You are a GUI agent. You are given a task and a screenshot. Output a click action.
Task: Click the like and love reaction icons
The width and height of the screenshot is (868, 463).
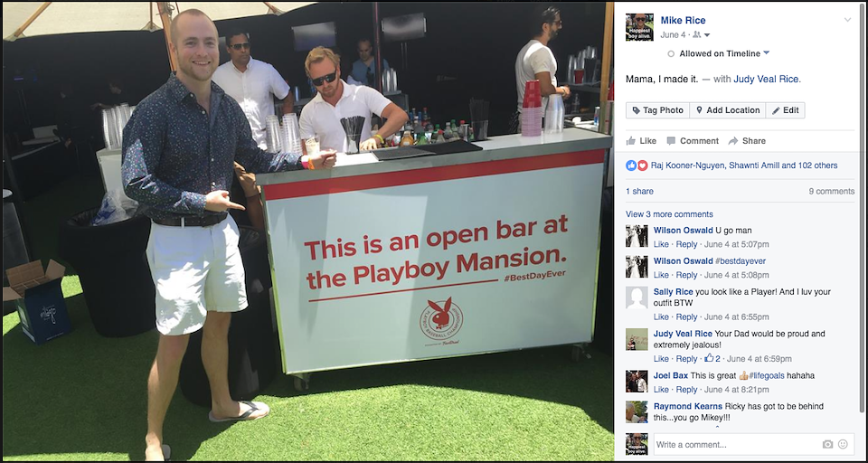tap(637, 165)
